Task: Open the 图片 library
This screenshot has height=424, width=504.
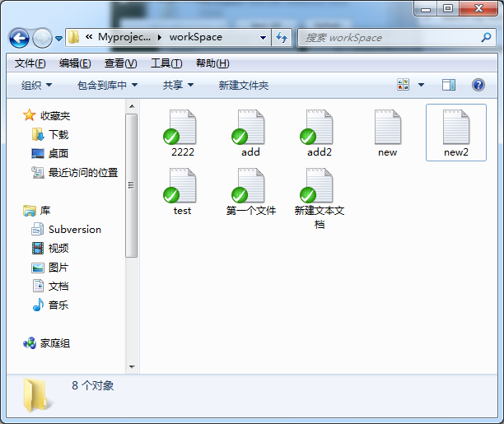Action: [49, 267]
